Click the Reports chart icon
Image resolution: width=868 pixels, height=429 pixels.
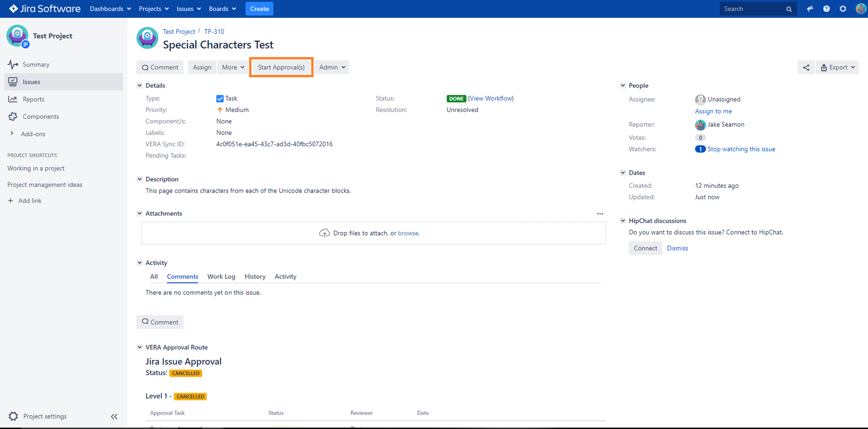tap(13, 99)
